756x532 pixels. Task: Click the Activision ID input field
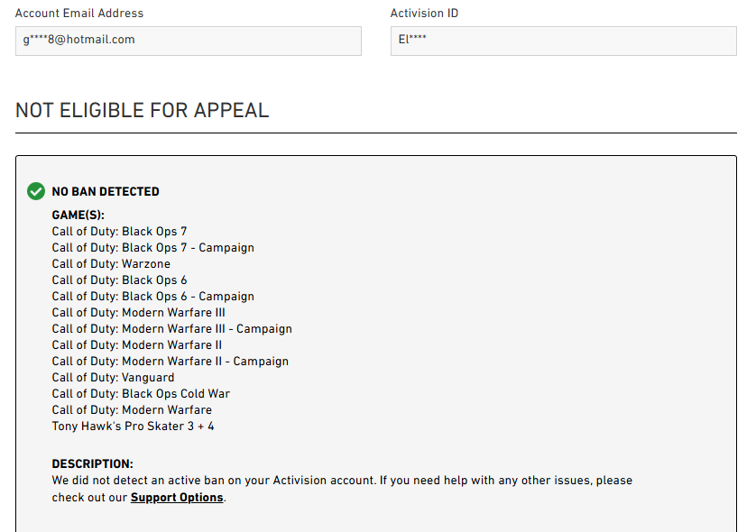563,41
